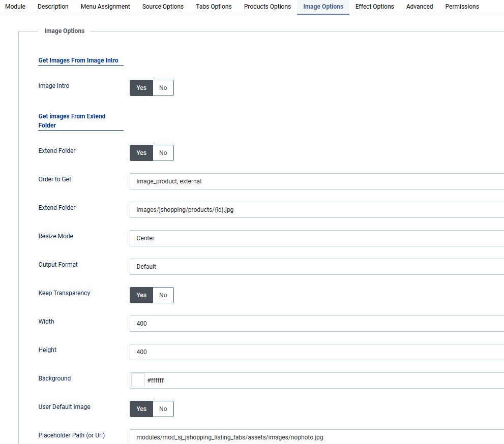
Task: Select Yes for Image Intro
Action: point(141,88)
